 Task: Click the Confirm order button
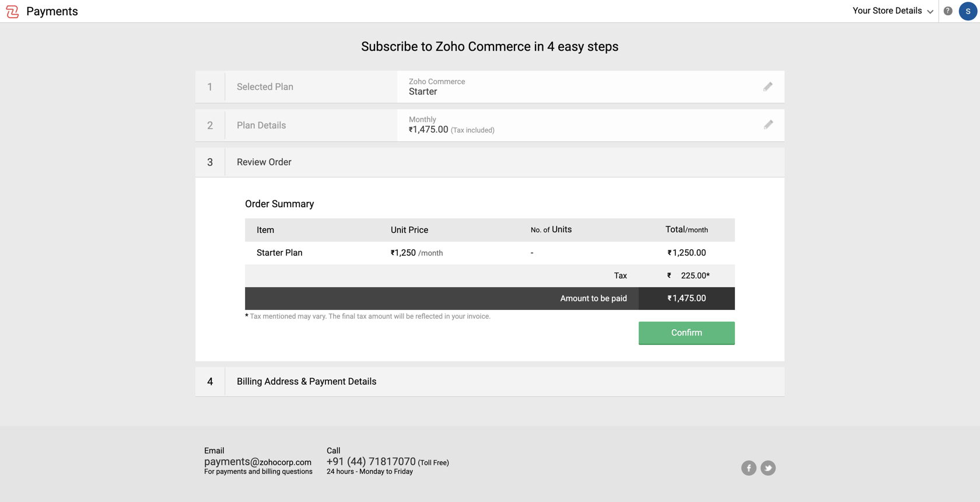pyautogui.click(x=686, y=333)
